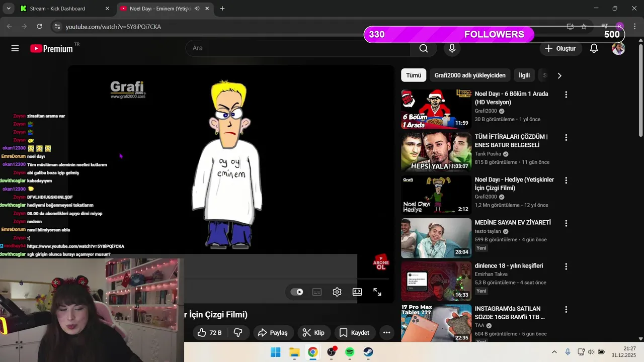Open YouTube notifications bell
The image size is (644, 362).
pyautogui.click(x=594, y=48)
